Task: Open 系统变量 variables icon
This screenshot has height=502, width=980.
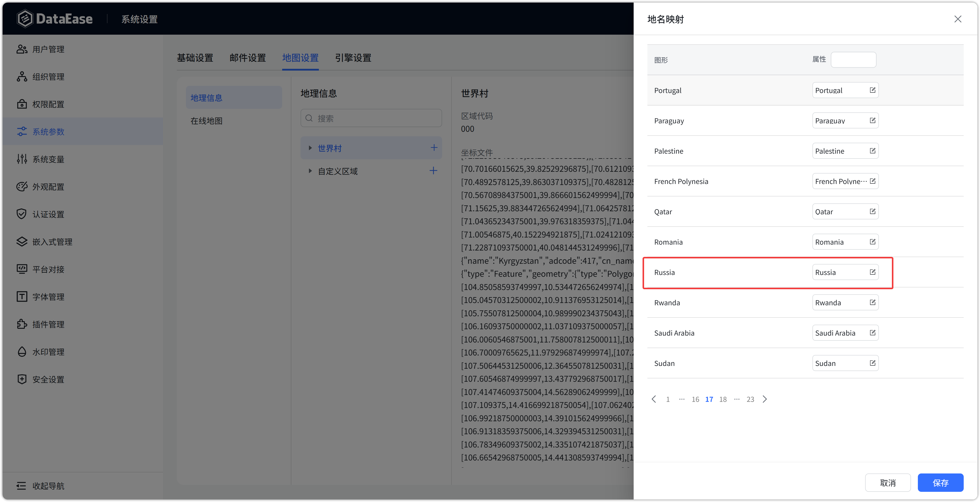Action: [x=22, y=159]
